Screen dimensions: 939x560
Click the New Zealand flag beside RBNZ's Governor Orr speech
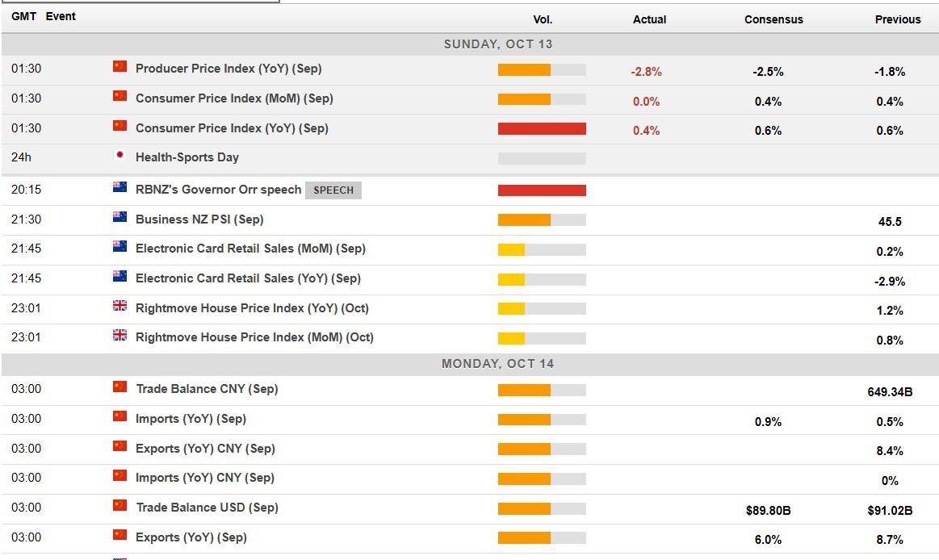pos(119,189)
